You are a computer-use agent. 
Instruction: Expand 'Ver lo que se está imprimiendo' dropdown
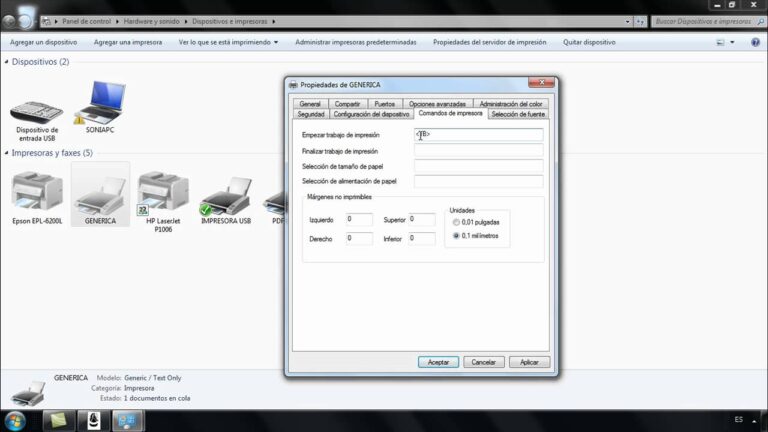pyautogui.click(x=228, y=43)
